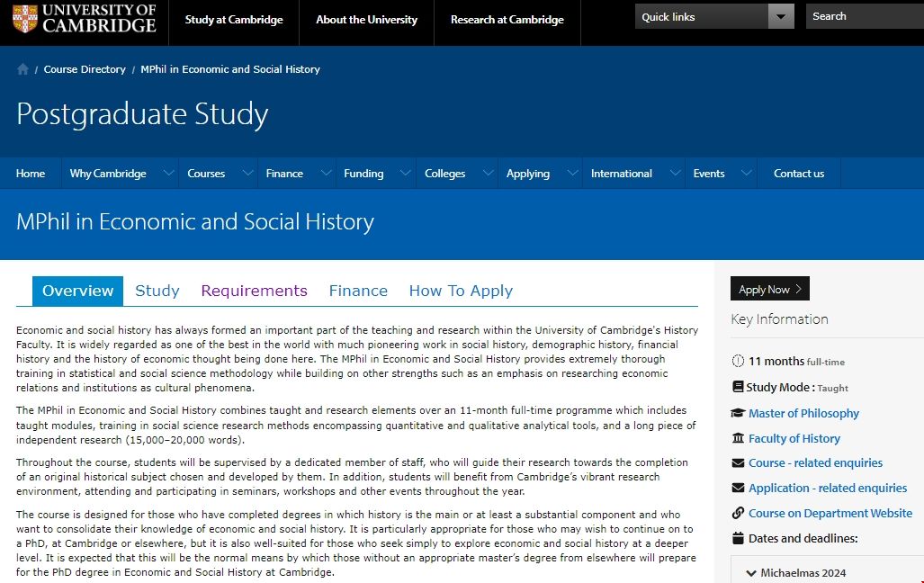Switch to the Requirements tab

pos(254,291)
